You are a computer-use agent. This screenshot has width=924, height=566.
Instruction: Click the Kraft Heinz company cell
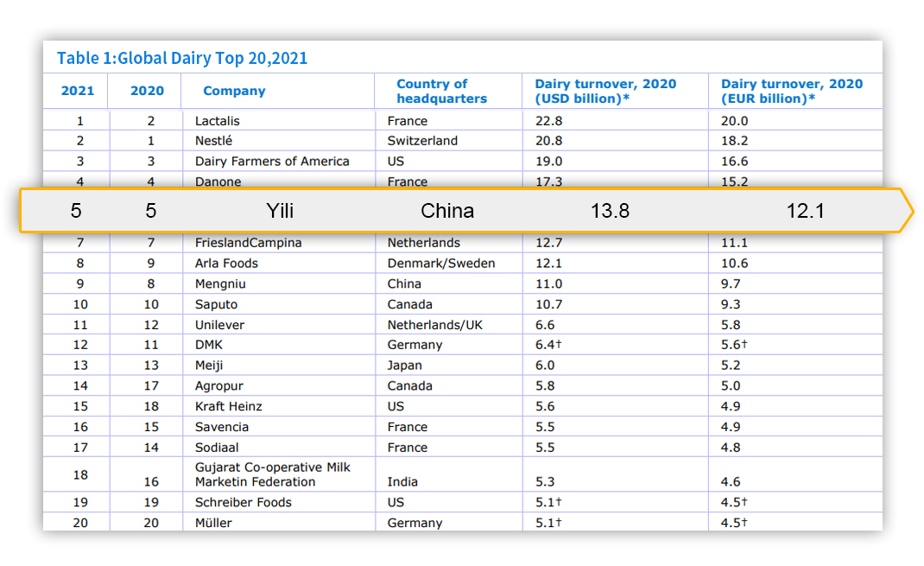pos(228,406)
